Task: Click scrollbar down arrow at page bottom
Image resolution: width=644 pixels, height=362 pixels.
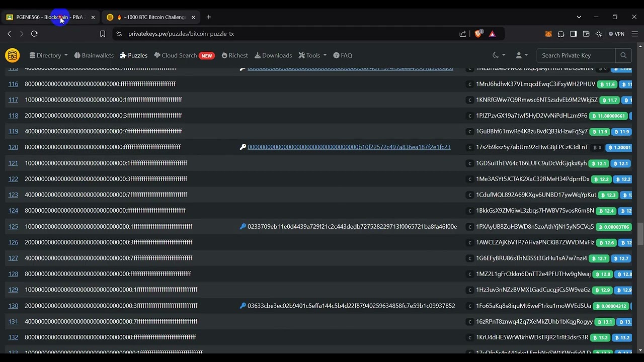Action: 640,350
